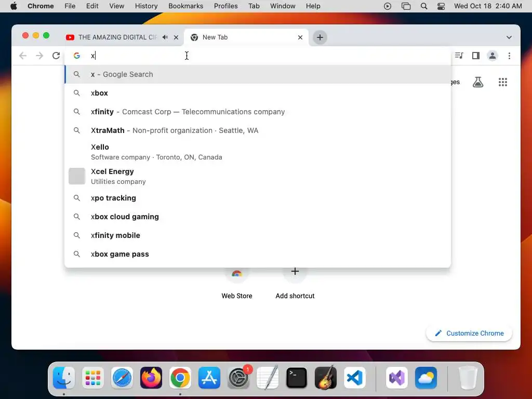Open Visual Studio Code from the Dock
The width and height of the screenshot is (532, 399).
[354, 378]
